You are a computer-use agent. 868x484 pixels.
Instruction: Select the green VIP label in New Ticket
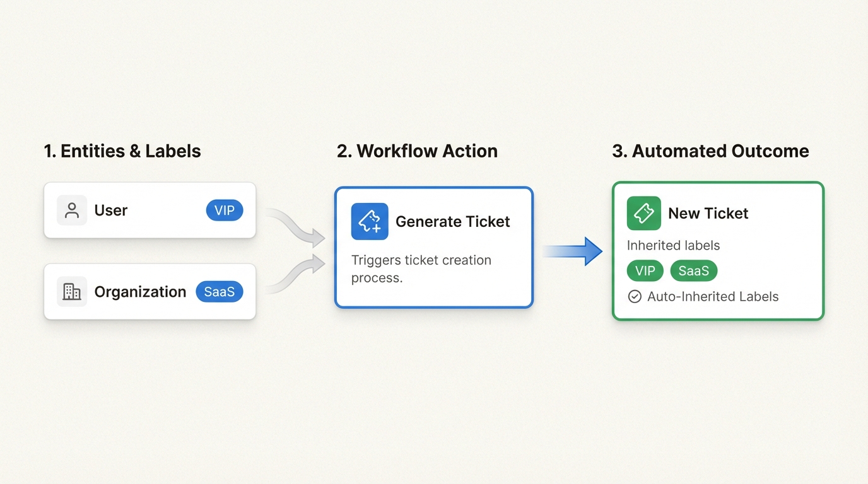(645, 271)
